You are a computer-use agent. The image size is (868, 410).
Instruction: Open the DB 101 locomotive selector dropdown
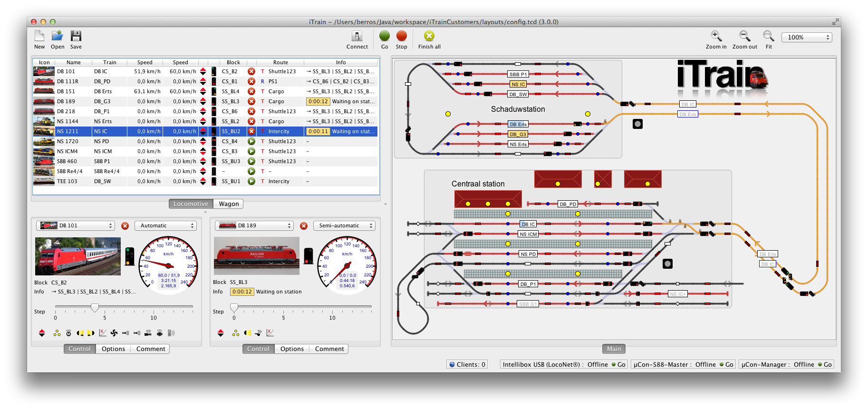pos(76,226)
